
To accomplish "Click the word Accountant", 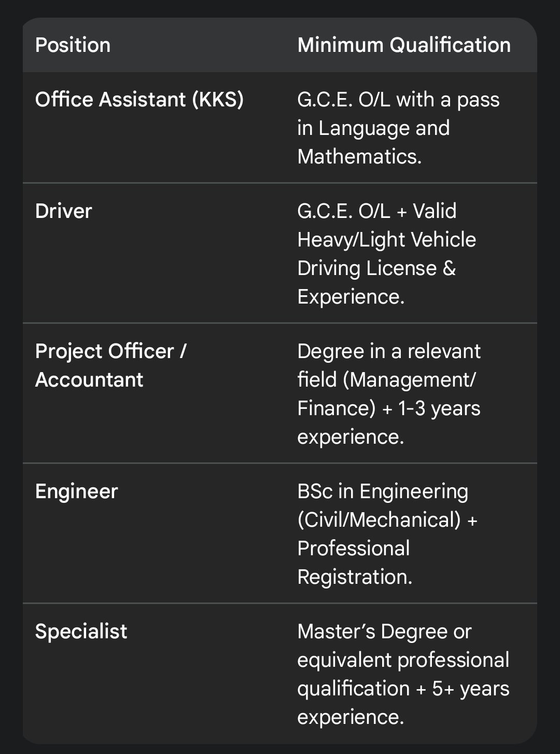I will 89,380.
